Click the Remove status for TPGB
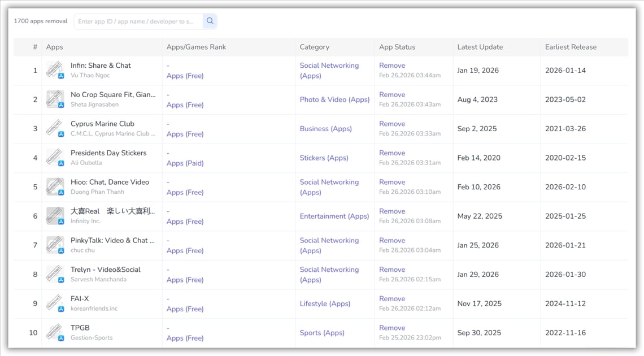Viewport: 644px width, 356px height. [392, 328]
